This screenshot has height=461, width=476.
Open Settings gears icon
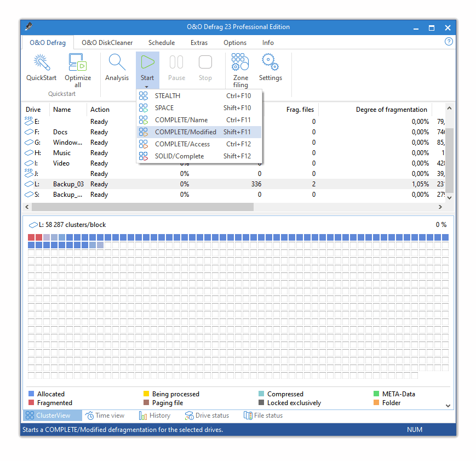click(270, 62)
